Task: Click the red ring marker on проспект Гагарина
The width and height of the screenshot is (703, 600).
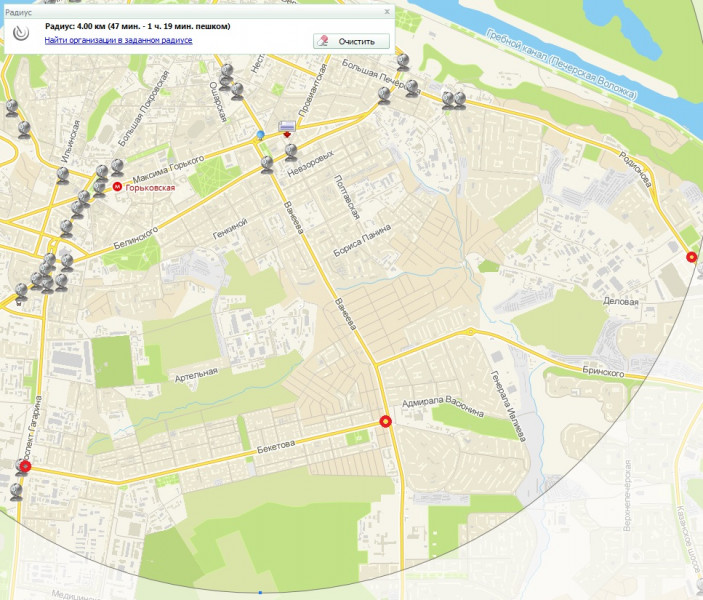Action: (x=26, y=466)
